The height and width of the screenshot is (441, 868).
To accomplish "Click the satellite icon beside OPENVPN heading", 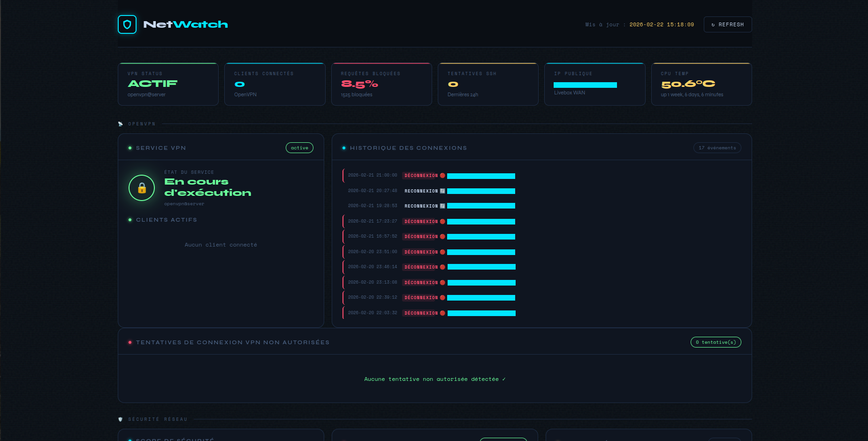I will (x=121, y=124).
